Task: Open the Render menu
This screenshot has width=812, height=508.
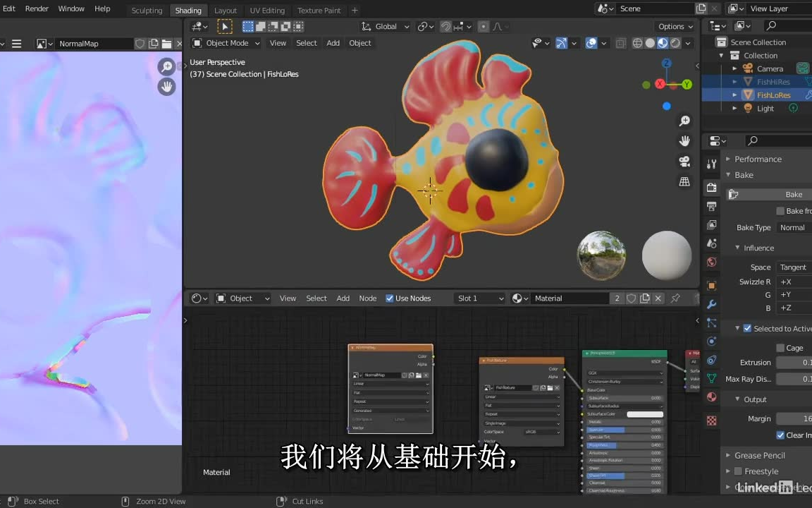Action: 37,8
